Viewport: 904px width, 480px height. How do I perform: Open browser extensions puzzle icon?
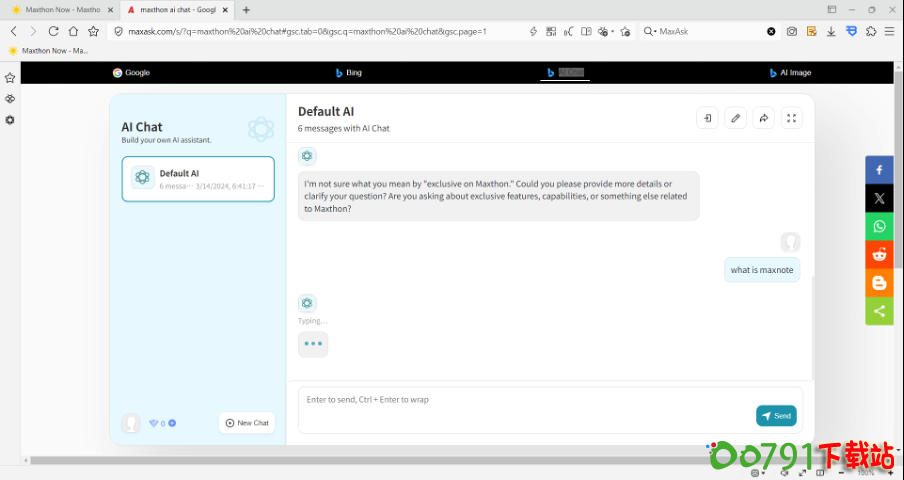tap(871, 31)
